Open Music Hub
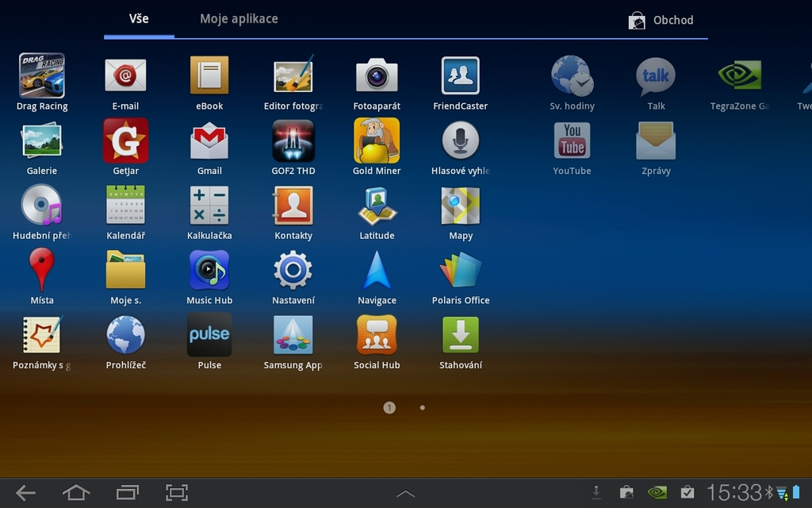This screenshot has height=508, width=812. (x=209, y=271)
